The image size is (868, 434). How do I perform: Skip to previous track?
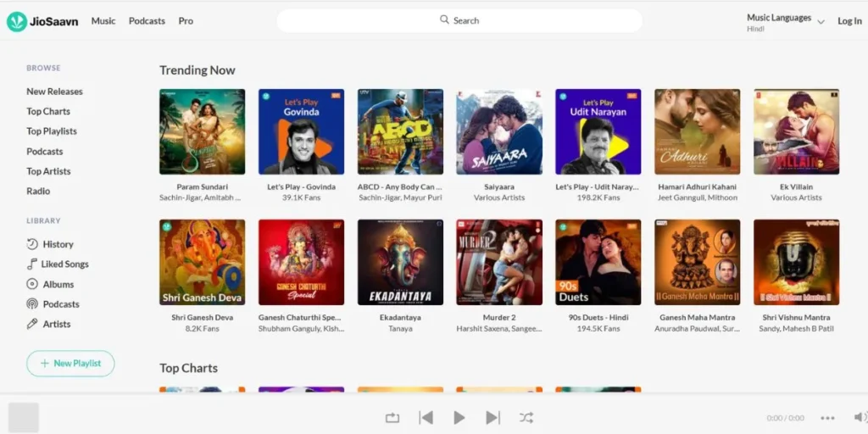(x=426, y=417)
